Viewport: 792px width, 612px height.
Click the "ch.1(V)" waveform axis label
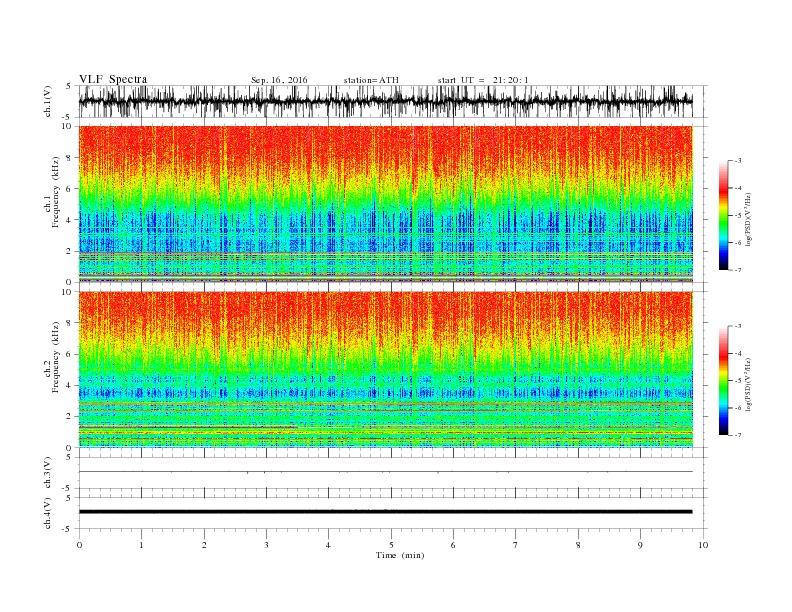pos(48,101)
